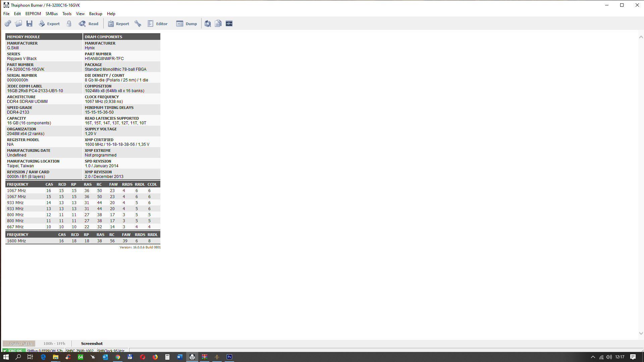Click the 667 MHz frequency row
The height and width of the screenshot is (362, 644).
point(83,227)
